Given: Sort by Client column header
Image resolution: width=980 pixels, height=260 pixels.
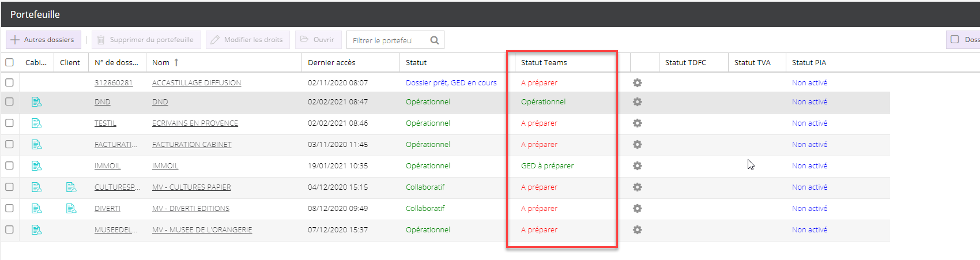Looking at the screenshot, I should click(70, 62).
